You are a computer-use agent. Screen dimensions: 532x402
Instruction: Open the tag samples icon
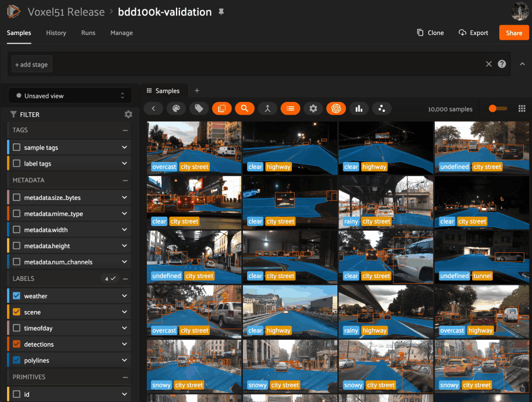coord(199,108)
